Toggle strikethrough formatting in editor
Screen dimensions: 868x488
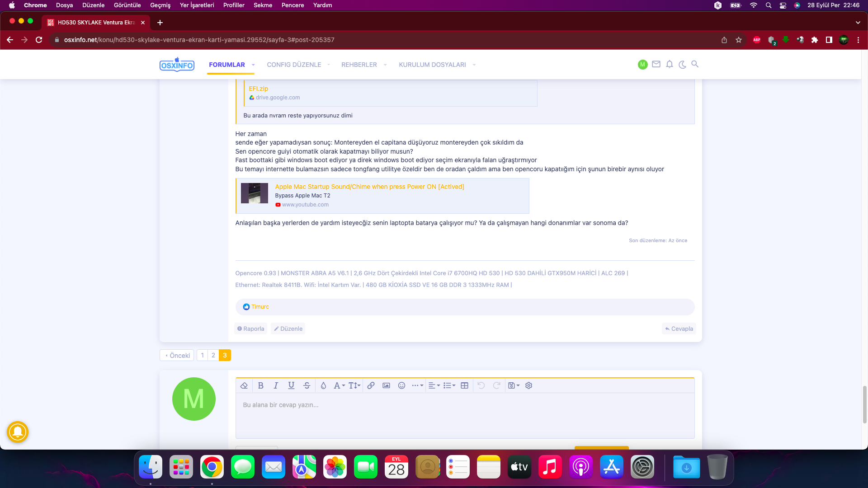pos(307,385)
